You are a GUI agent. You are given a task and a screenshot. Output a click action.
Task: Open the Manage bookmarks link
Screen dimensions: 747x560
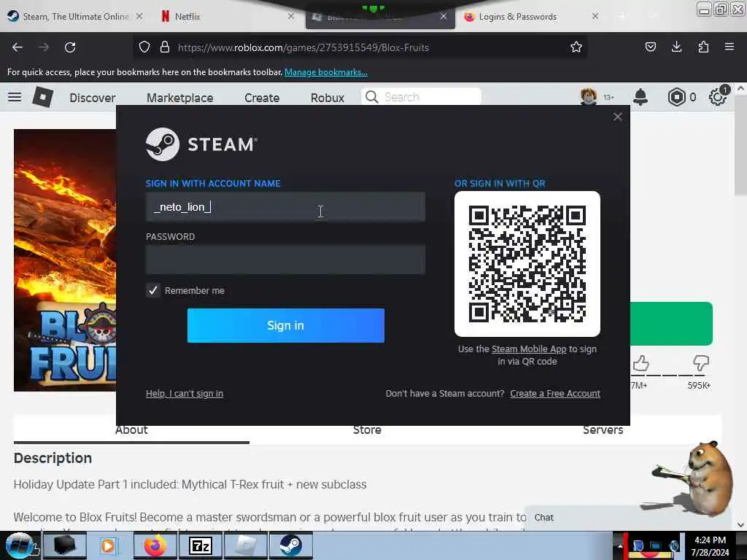click(326, 72)
